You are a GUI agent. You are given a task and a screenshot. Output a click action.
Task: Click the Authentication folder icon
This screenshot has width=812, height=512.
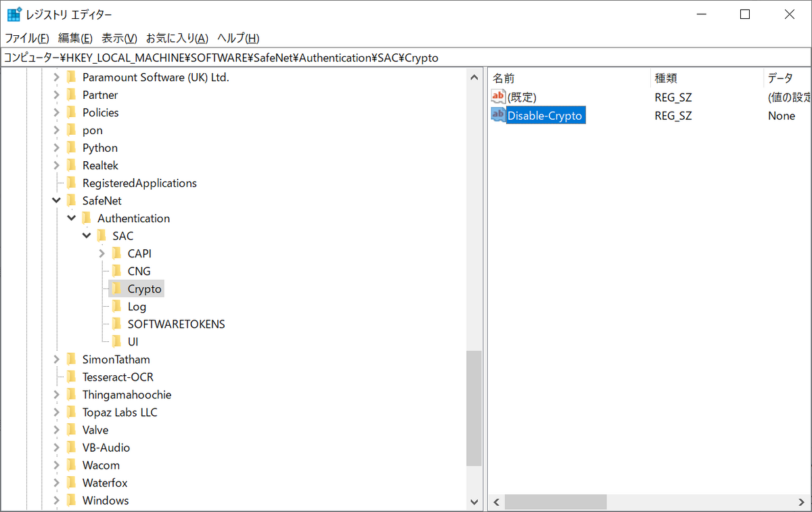coord(86,218)
